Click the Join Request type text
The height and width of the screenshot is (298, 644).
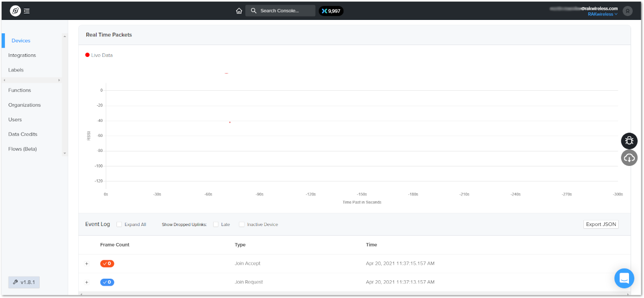point(248,282)
